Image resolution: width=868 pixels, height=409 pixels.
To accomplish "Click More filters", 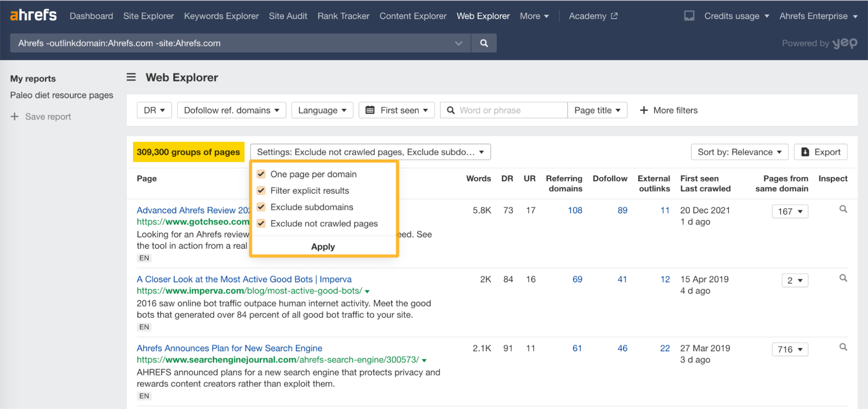I will (669, 110).
